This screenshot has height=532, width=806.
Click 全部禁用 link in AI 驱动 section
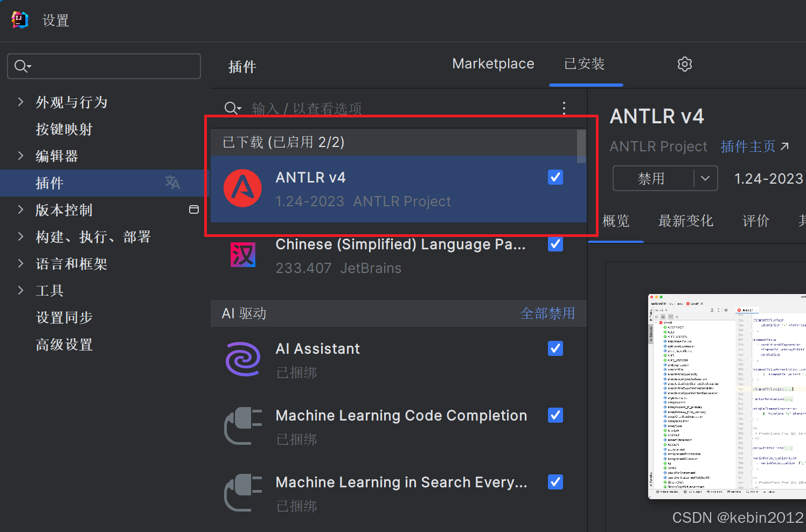pos(547,313)
